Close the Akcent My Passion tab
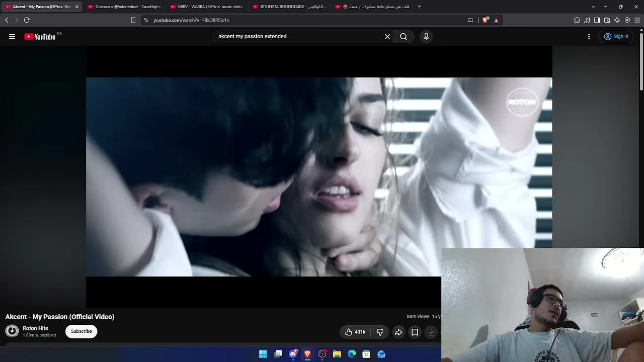 [x=76, y=7]
